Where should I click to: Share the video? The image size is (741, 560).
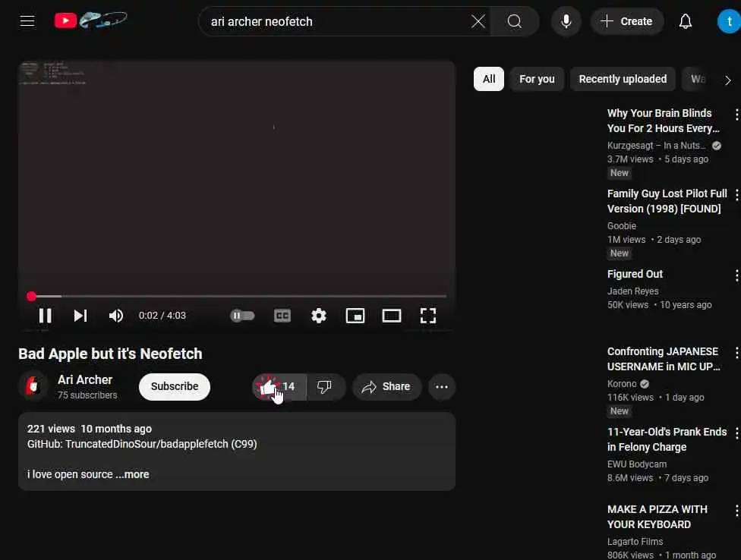coord(386,387)
